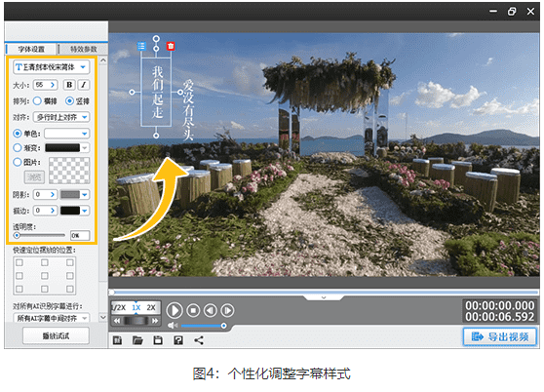Choose the 渐变 gradient fill radio

[x=17, y=148]
